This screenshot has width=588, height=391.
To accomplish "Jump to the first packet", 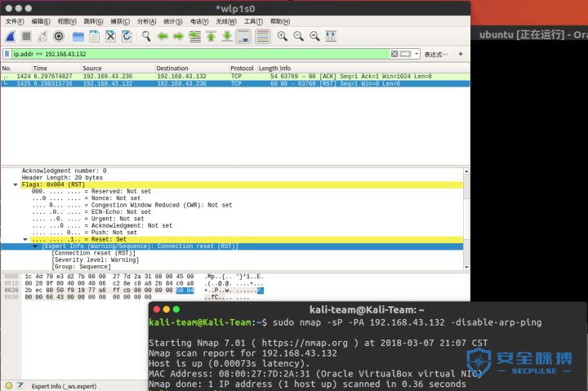I will click(x=212, y=37).
